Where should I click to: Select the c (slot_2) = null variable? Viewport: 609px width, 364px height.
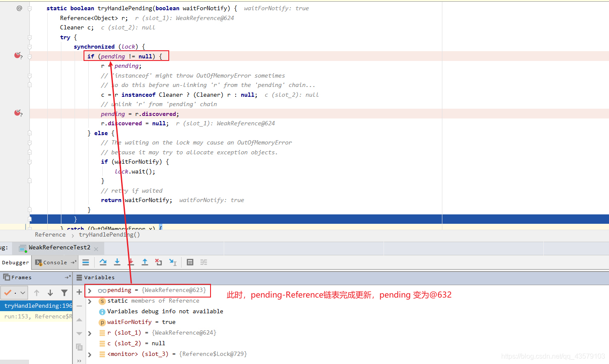(x=136, y=344)
